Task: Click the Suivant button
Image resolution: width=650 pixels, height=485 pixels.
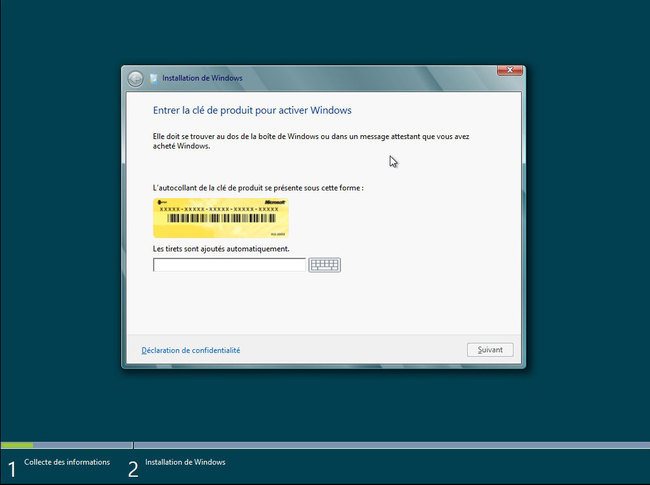Action: (490, 350)
